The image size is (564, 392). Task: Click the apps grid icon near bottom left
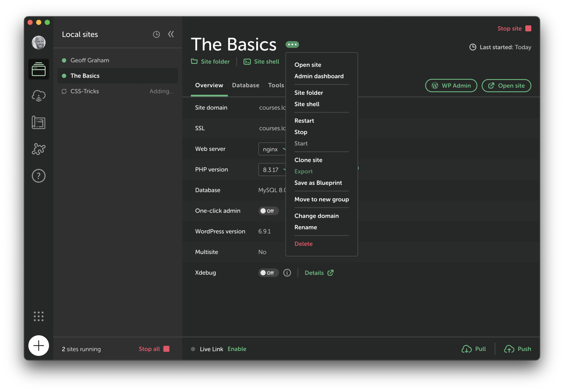pyautogui.click(x=39, y=317)
